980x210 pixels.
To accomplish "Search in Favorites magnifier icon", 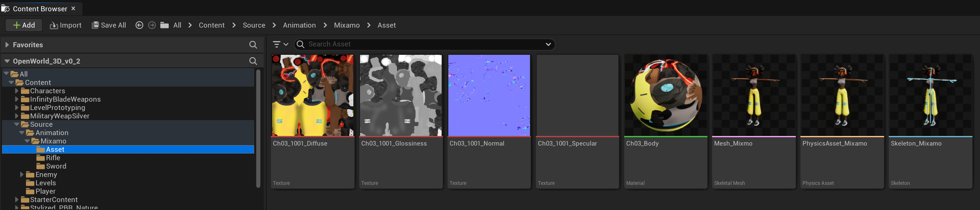I will tap(253, 45).
